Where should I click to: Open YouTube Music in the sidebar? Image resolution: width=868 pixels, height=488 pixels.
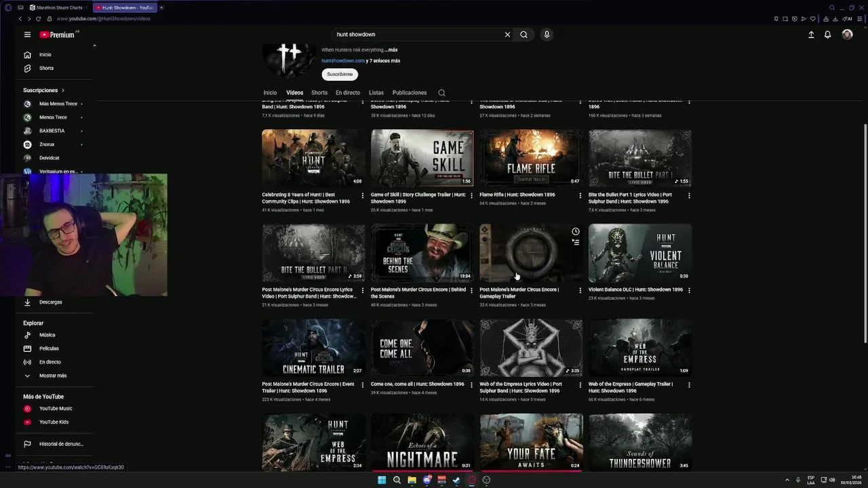pyautogui.click(x=56, y=409)
